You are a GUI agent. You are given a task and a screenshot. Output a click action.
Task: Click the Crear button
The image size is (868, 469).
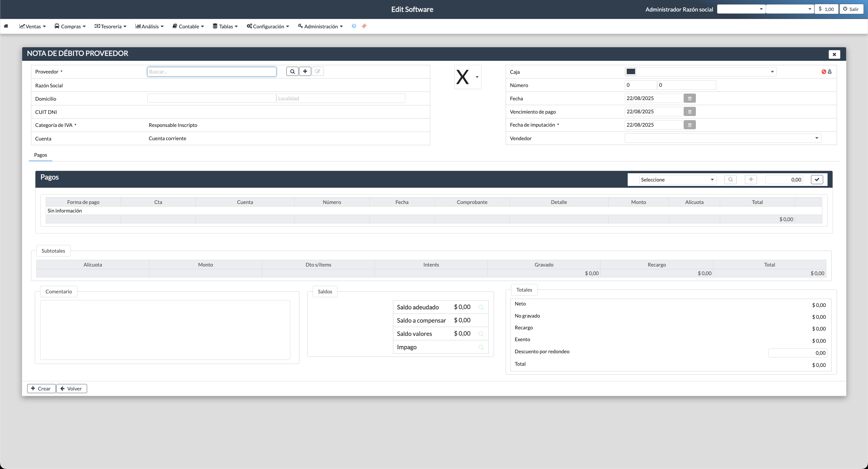[x=41, y=388]
